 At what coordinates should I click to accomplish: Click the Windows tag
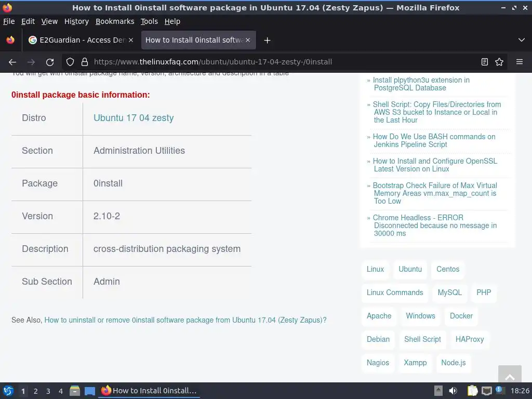[421, 316]
